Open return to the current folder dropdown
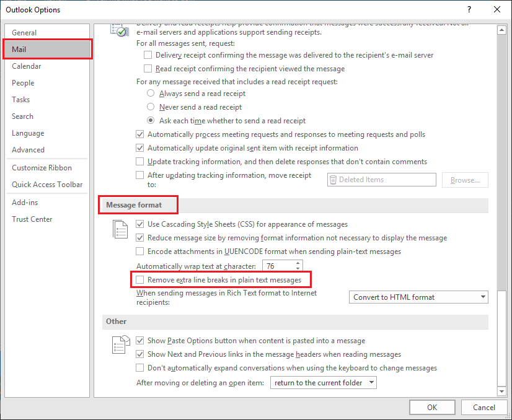The image size is (512, 420). pyautogui.click(x=324, y=382)
